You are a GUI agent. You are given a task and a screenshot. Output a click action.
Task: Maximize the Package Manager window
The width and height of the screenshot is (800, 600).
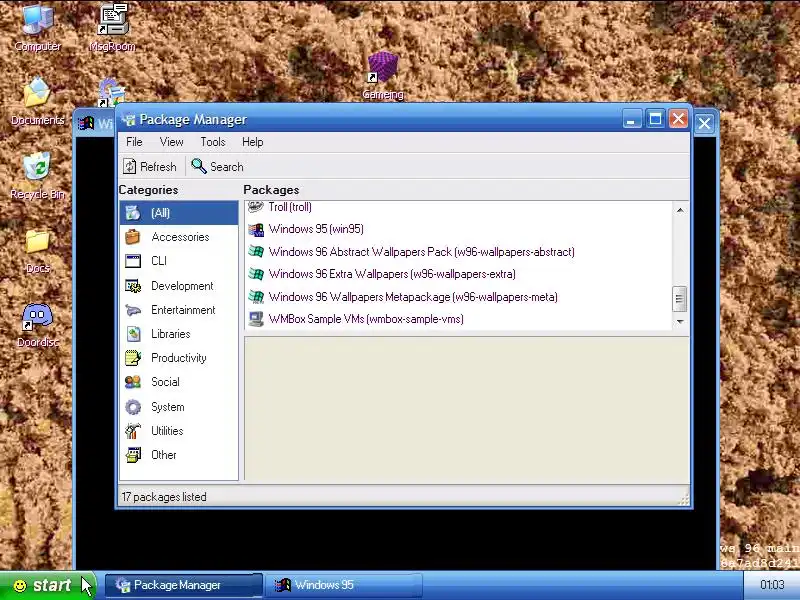655,119
